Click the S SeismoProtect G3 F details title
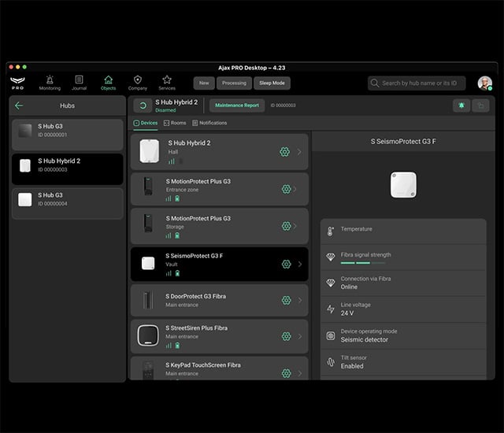 pyautogui.click(x=403, y=142)
